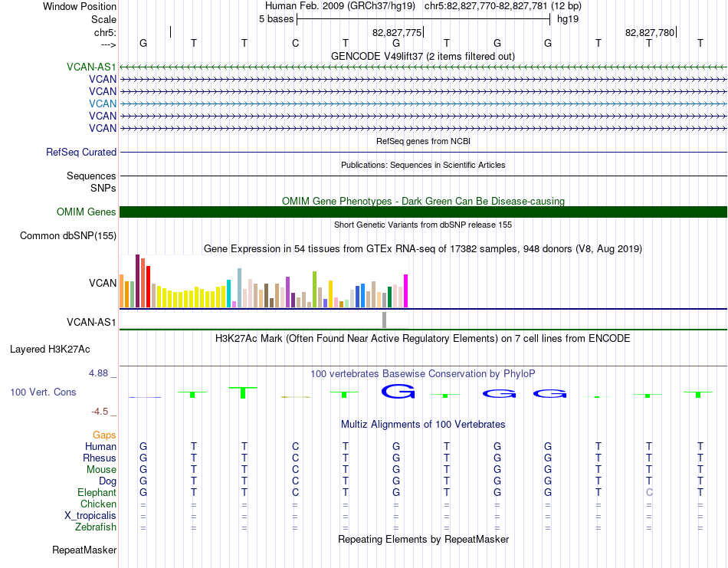Click the tallest maroon bar in VCAN expression chart
This screenshot has width=728, height=568.
point(137,281)
